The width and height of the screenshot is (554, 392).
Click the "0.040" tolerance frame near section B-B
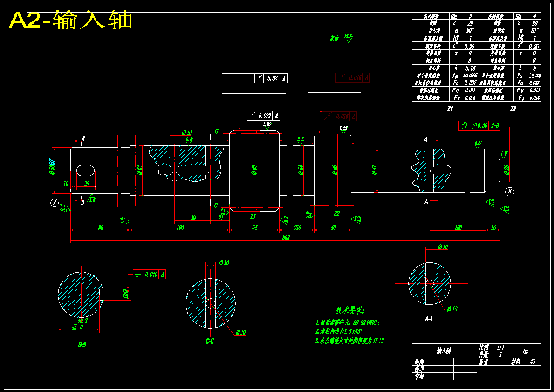click(149, 274)
